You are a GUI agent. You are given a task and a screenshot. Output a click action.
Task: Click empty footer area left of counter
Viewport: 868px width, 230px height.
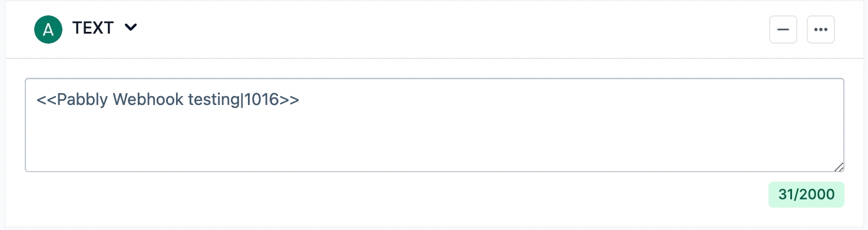coord(395,195)
